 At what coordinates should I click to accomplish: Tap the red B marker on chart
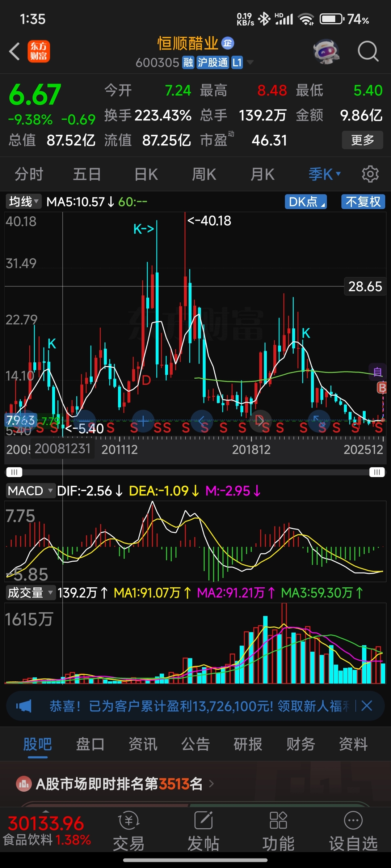coord(382,388)
